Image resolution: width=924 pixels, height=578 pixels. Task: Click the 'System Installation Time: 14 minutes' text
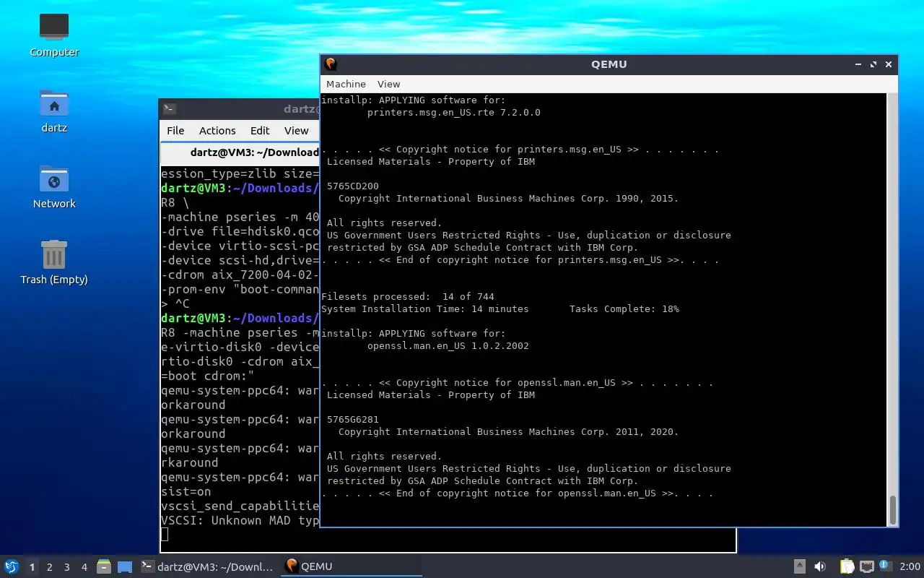click(425, 309)
